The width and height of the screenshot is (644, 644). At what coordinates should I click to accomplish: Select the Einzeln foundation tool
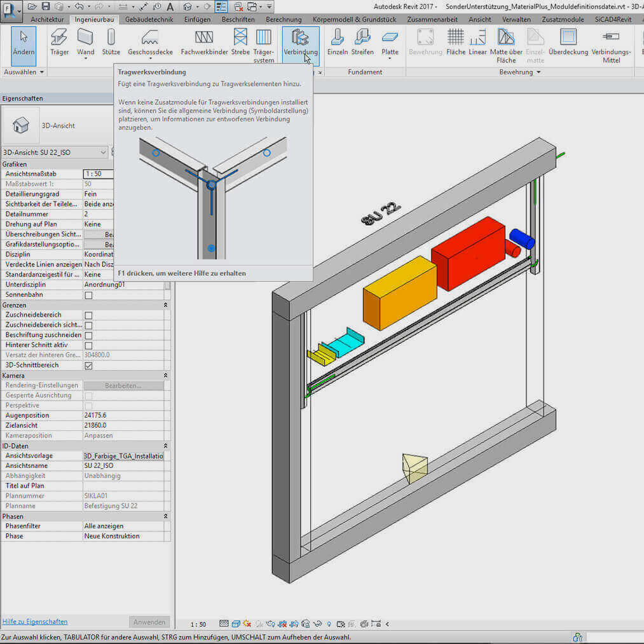[x=338, y=42]
